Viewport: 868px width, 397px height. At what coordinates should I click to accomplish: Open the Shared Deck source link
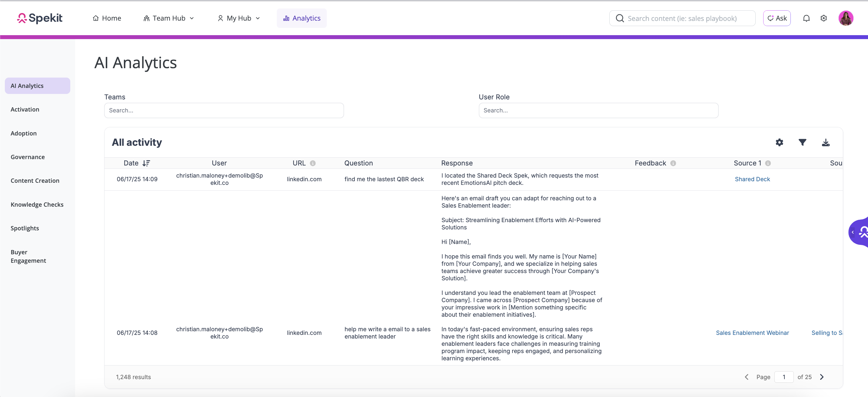coord(752,179)
